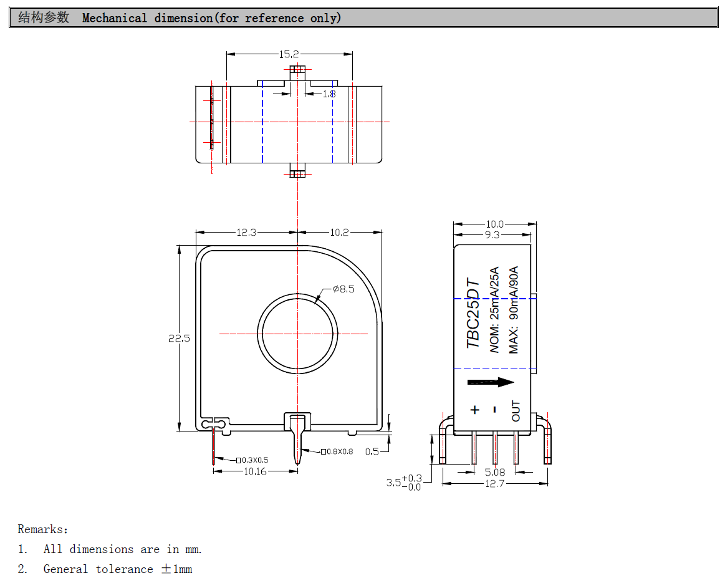Click the OUT pin label
The height and width of the screenshot is (588, 725).
tap(516, 410)
